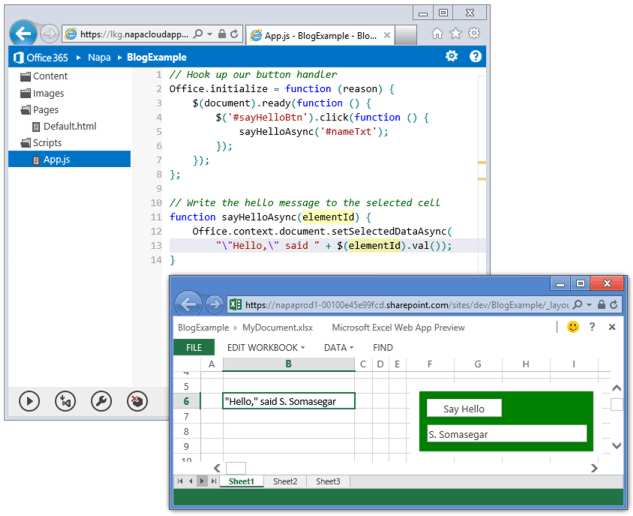Open address bar dropdown in Napa browser

tap(210, 34)
